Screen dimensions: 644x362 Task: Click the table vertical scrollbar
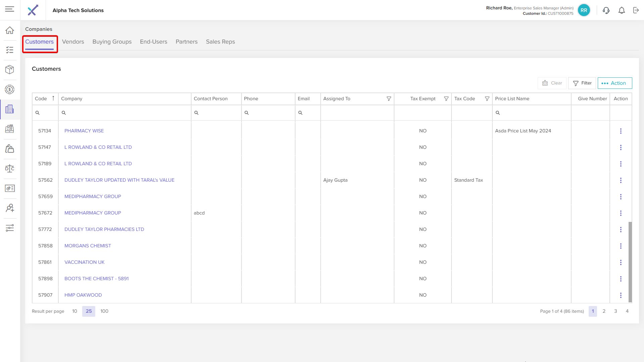(x=630, y=261)
